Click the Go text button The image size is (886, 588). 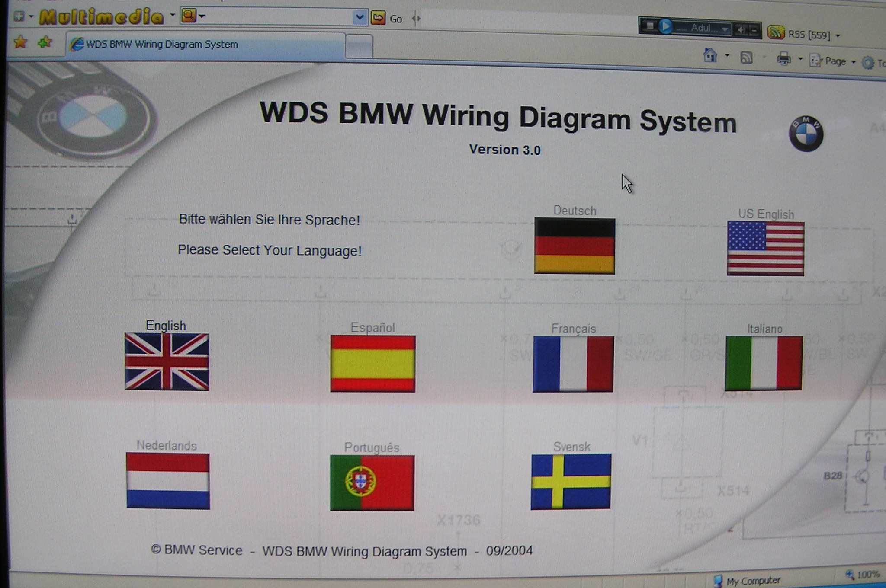396,19
